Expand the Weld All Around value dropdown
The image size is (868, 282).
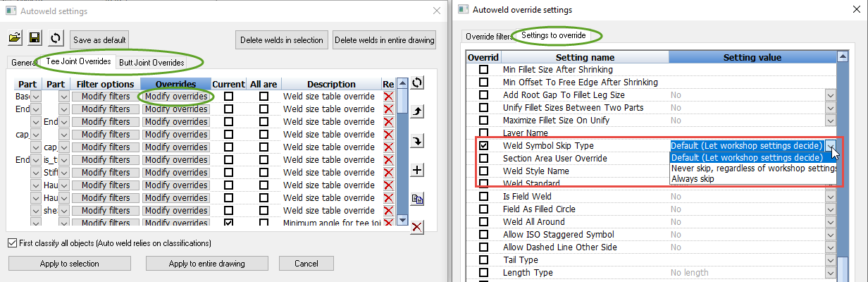(x=829, y=222)
